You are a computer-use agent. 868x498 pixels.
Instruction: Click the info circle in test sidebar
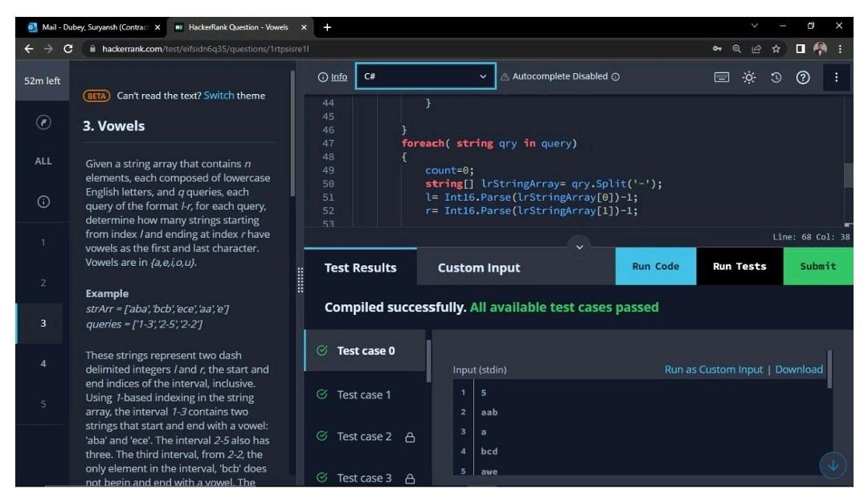click(x=43, y=202)
